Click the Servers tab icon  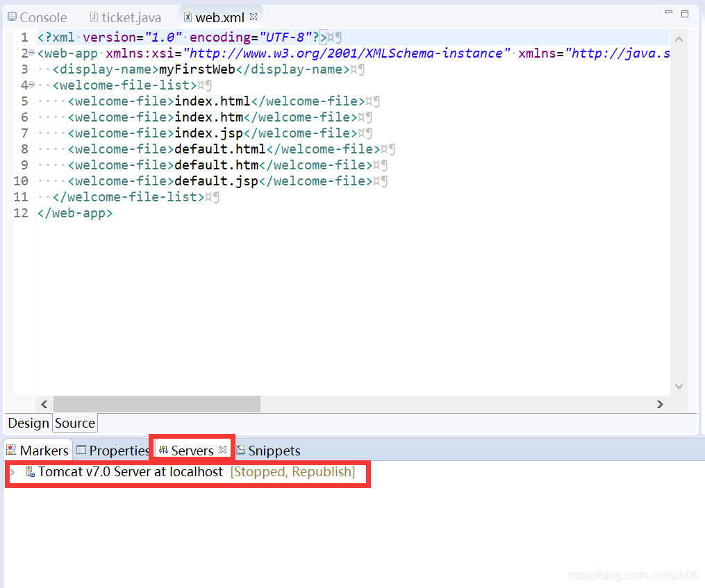(163, 450)
